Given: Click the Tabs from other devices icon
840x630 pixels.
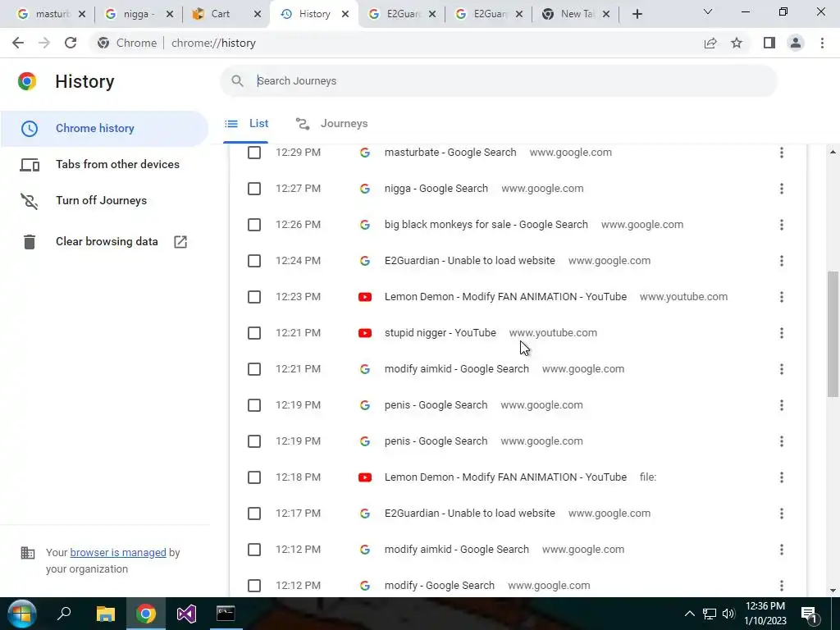Looking at the screenshot, I should (x=30, y=164).
